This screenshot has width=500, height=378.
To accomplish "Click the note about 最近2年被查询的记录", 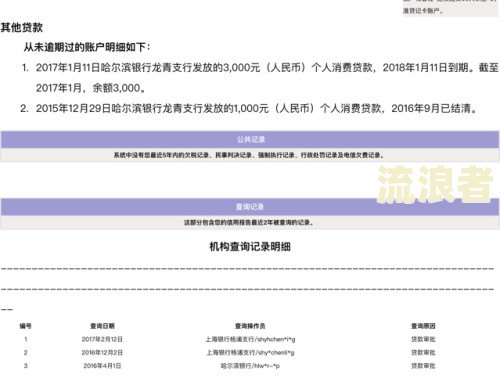I will click(x=249, y=222).
